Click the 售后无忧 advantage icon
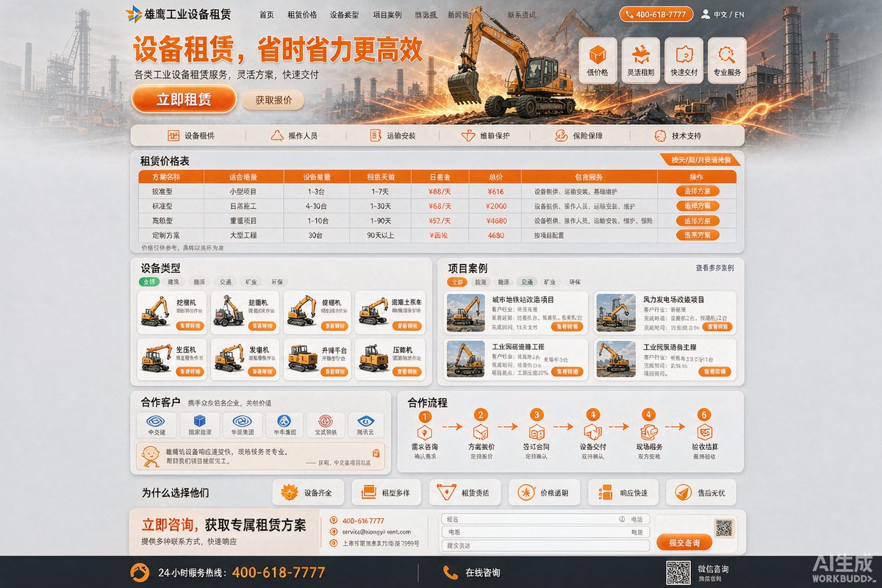Screen dimensions: 882x588 coord(683,492)
